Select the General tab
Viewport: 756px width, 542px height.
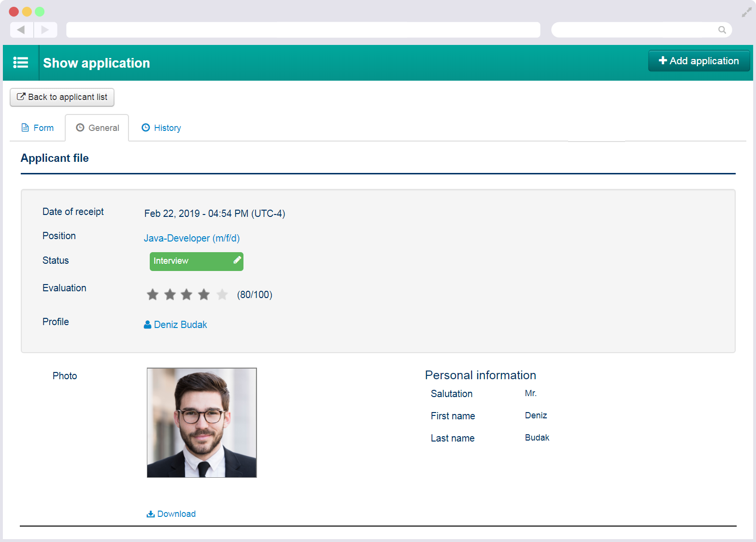[x=97, y=128]
